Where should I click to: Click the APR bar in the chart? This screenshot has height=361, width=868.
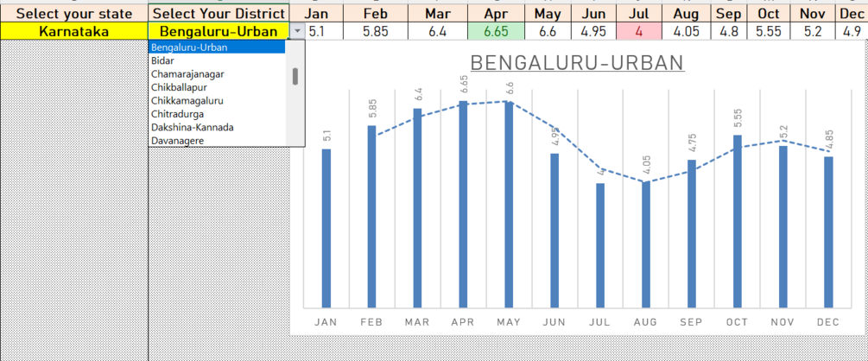(463, 205)
